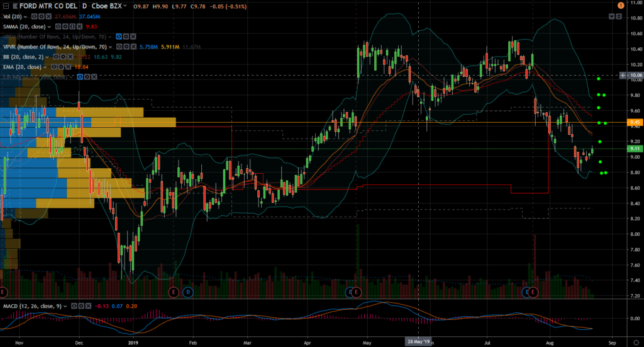Open the late-July earnings E marker
This screenshot has height=347, width=644.
pos(533,292)
